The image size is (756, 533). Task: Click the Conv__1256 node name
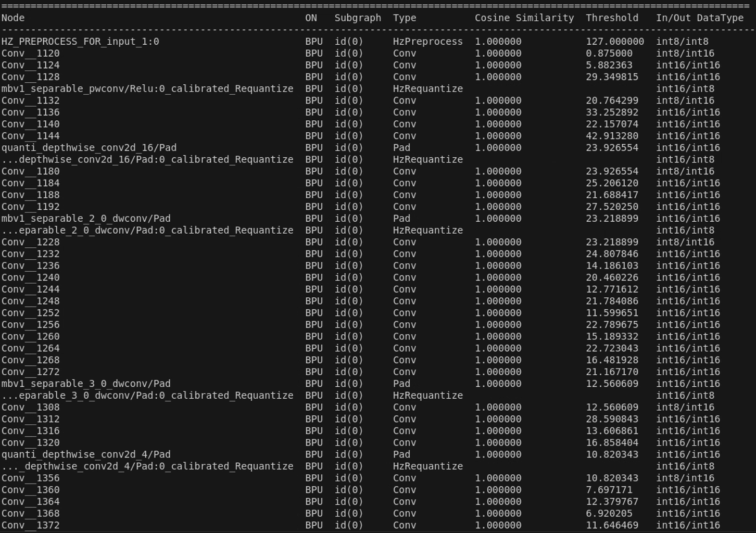click(x=30, y=325)
